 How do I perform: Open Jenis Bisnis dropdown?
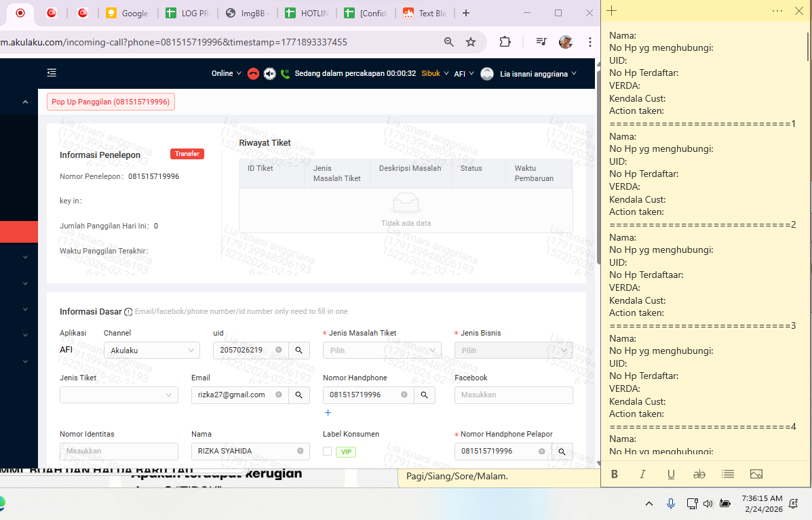tap(514, 351)
